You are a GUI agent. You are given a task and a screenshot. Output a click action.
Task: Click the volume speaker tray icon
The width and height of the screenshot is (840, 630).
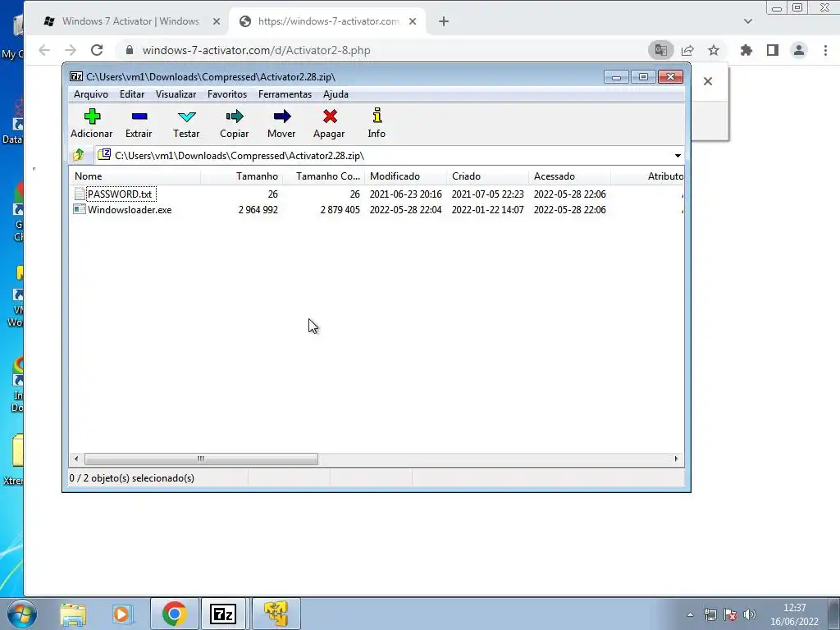pos(750,614)
